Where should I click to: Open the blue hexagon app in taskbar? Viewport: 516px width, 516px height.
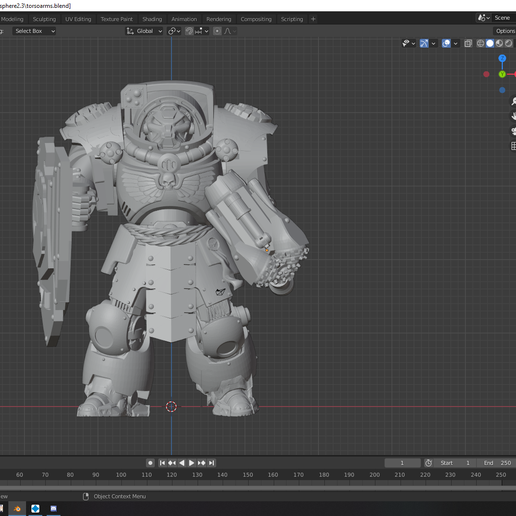(35, 509)
